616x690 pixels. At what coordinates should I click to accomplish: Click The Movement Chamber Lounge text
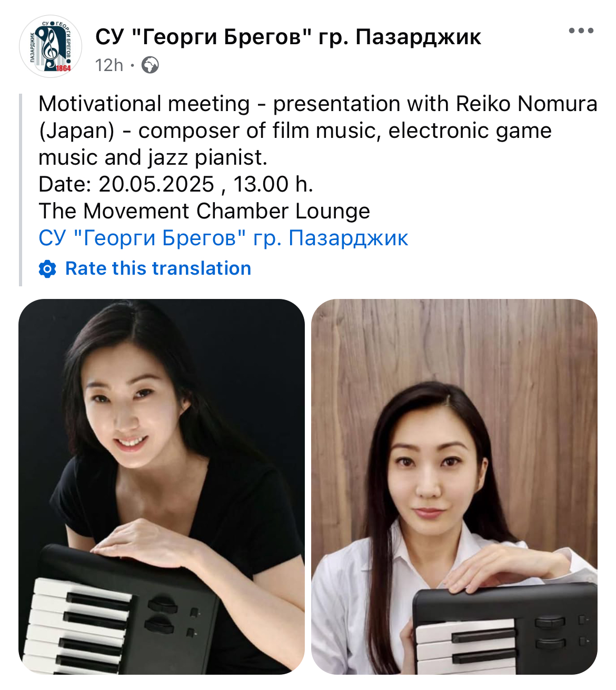pos(204,211)
